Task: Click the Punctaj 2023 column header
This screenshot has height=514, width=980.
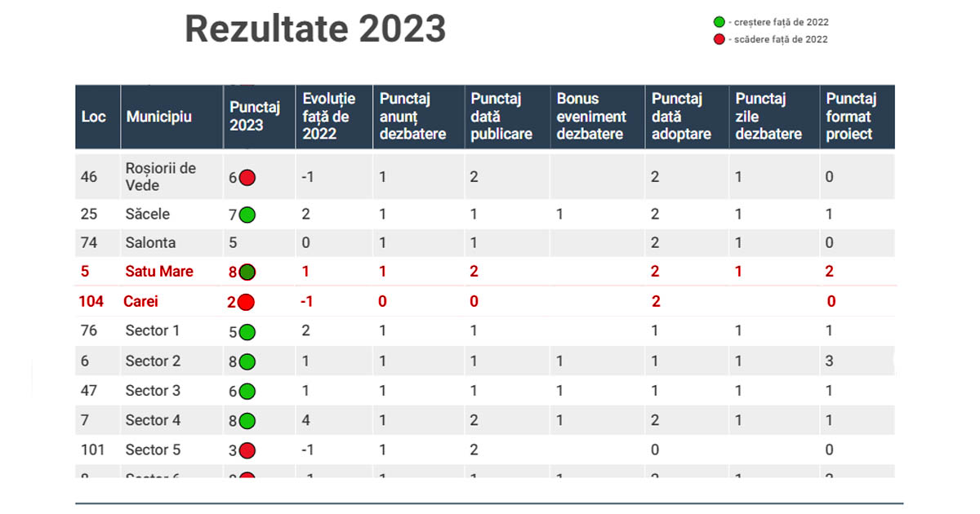Action: 255,116
